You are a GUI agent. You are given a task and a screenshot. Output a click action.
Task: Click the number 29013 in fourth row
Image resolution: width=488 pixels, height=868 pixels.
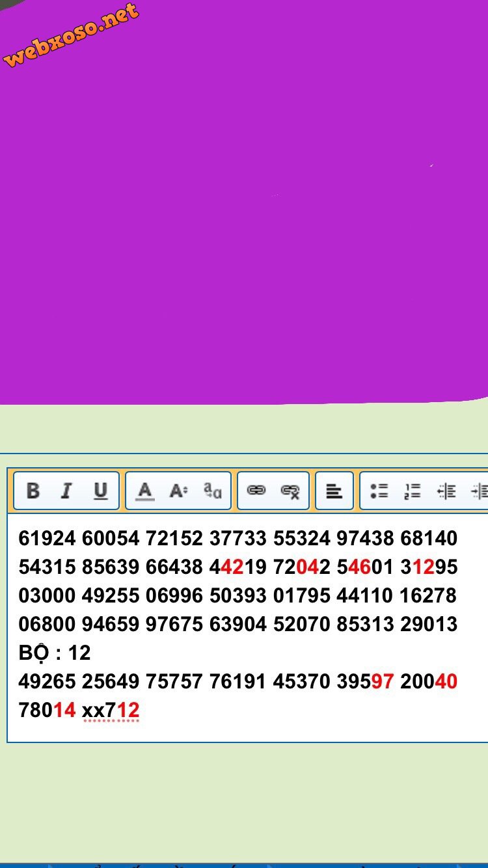pos(429,624)
